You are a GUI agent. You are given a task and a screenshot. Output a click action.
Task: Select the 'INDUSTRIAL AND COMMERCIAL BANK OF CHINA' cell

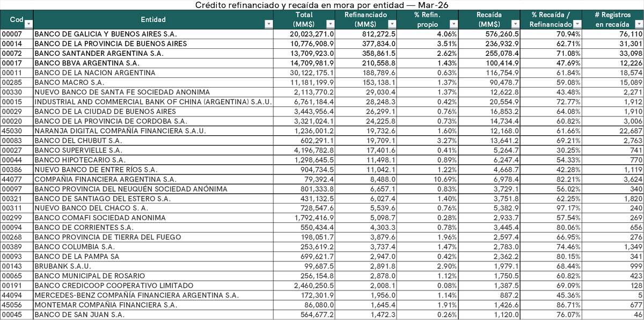(153, 101)
